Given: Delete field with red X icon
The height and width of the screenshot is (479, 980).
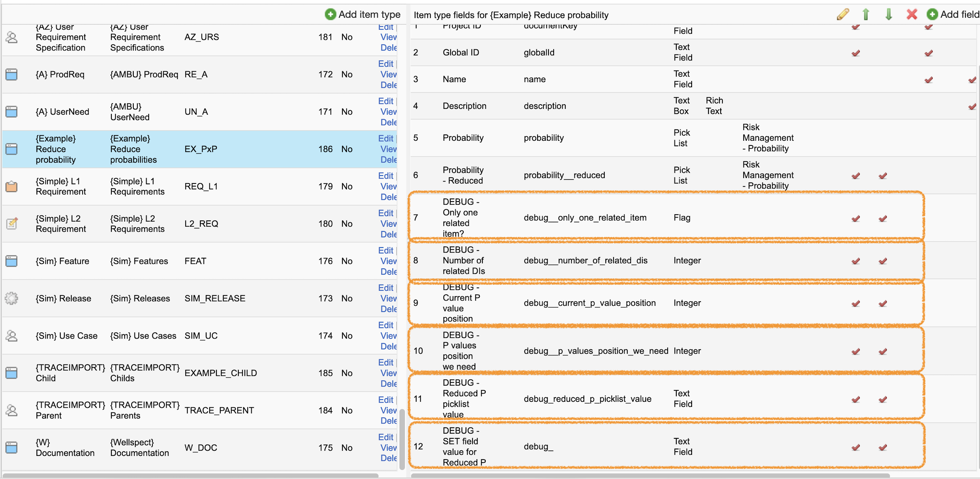Looking at the screenshot, I should [912, 15].
